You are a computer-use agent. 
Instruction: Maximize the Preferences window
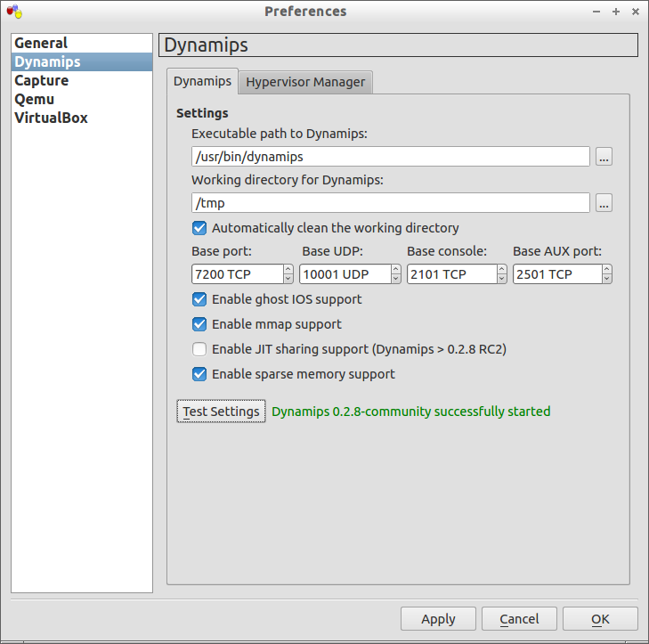616,12
